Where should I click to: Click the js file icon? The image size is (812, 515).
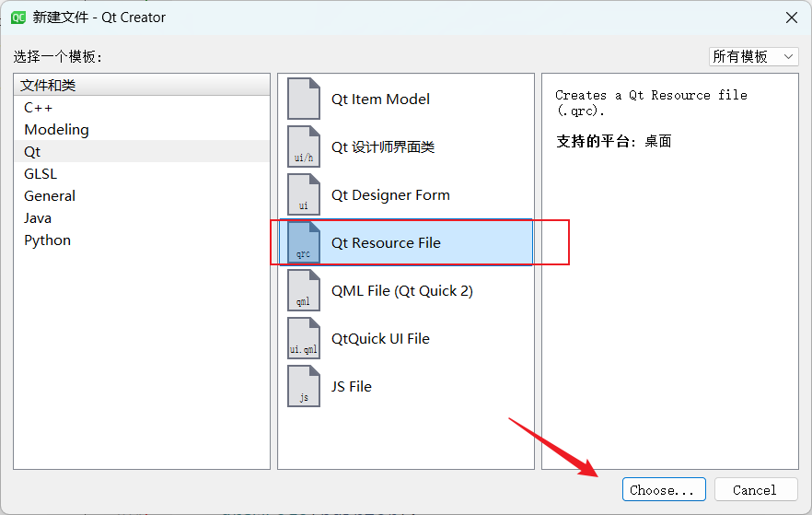point(304,386)
